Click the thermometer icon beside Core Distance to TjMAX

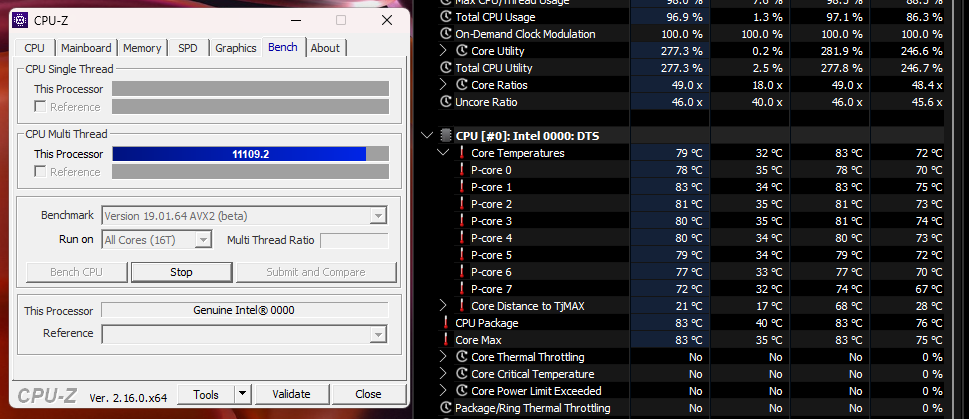click(x=462, y=305)
